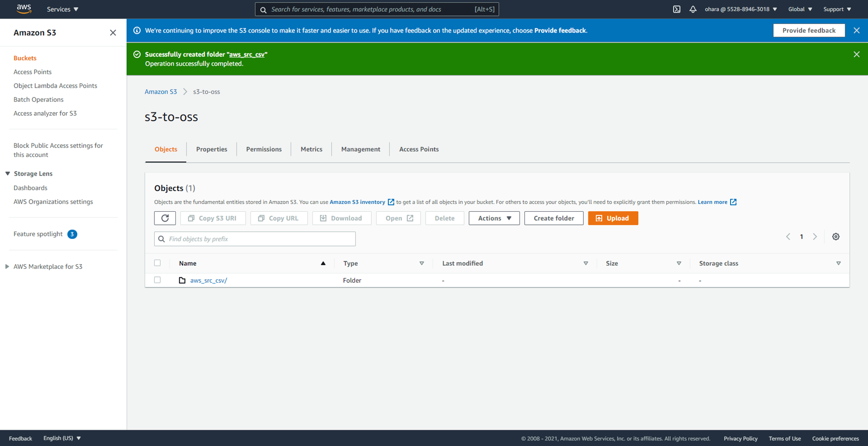868x446 pixels.
Task: Open Feature spotlight badge
Action: click(x=72, y=234)
